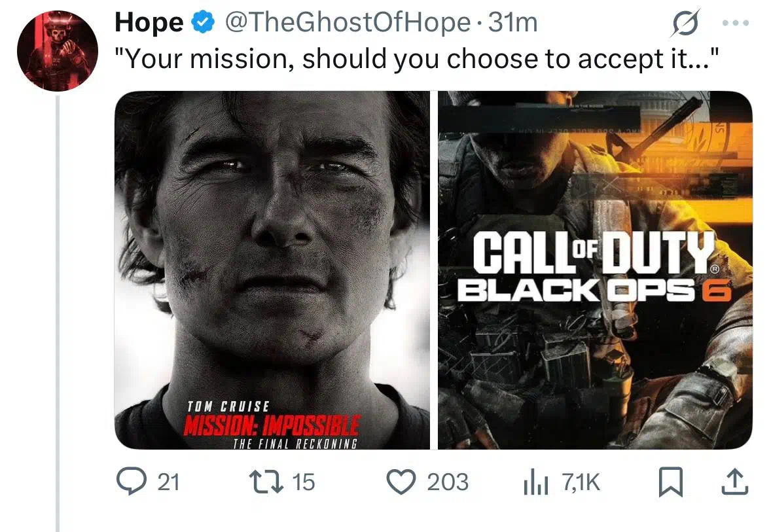Click the blue verified badge
Screen dimensions: 771x532
[203, 23]
